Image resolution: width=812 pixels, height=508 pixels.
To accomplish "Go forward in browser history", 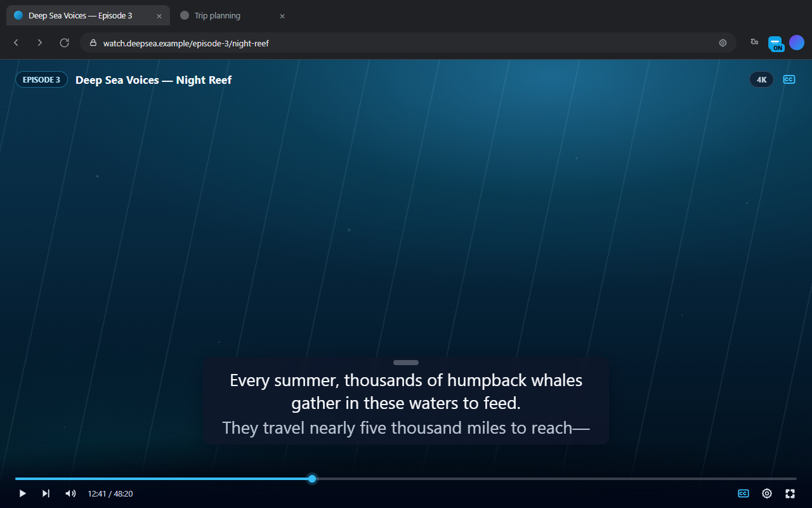I will (x=39, y=43).
